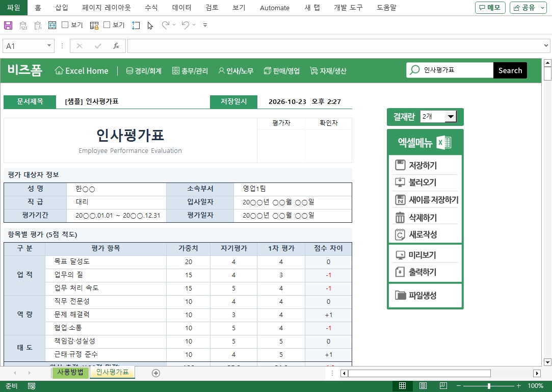Toggle the first 보기 checkbox
This screenshot has height=392, width=552.
pyautogui.click(x=65, y=24)
